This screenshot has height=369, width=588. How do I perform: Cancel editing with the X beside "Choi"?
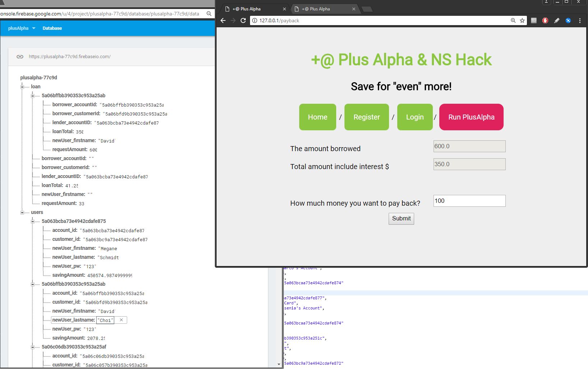121,320
